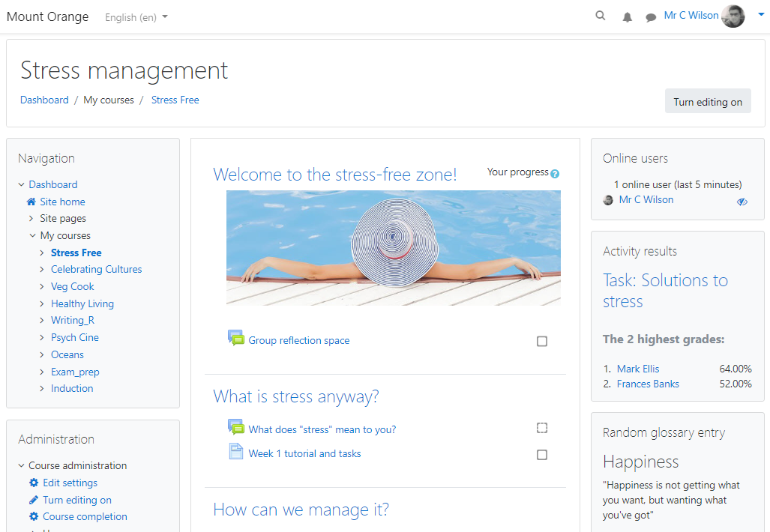Select Stress Free course in navigation
Viewport: 770px width, 532px height.
[76, 253]
